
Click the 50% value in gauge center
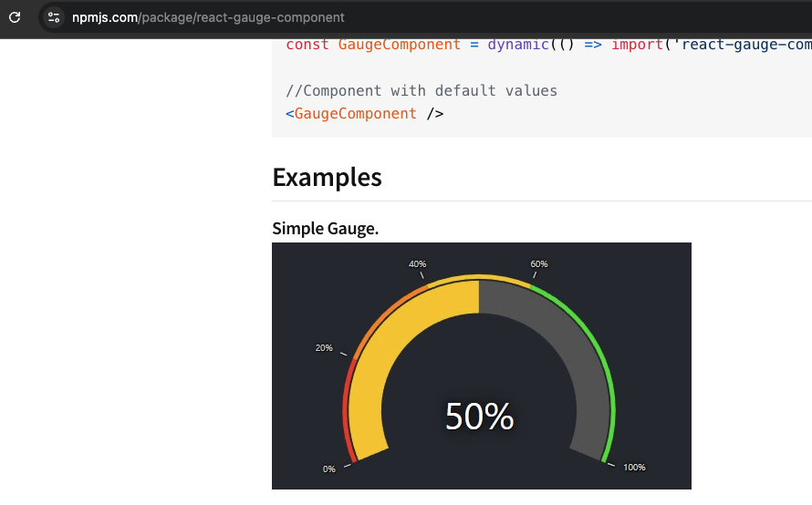click(479, 417)
